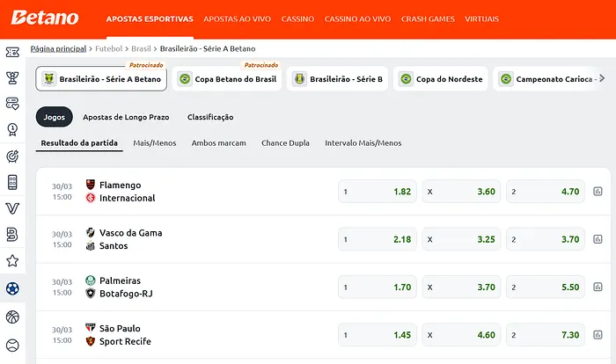Open Apostas ao Vivo in top menu
The height and width of the screenshot is (364, 616).
click(237, 18)
